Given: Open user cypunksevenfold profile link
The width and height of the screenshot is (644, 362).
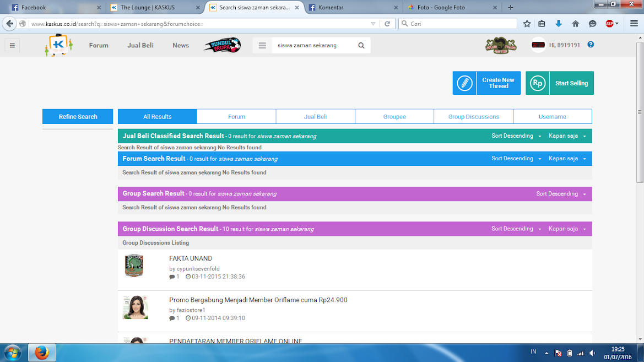Looking at the screenshot, I should (x=198, y=269).
